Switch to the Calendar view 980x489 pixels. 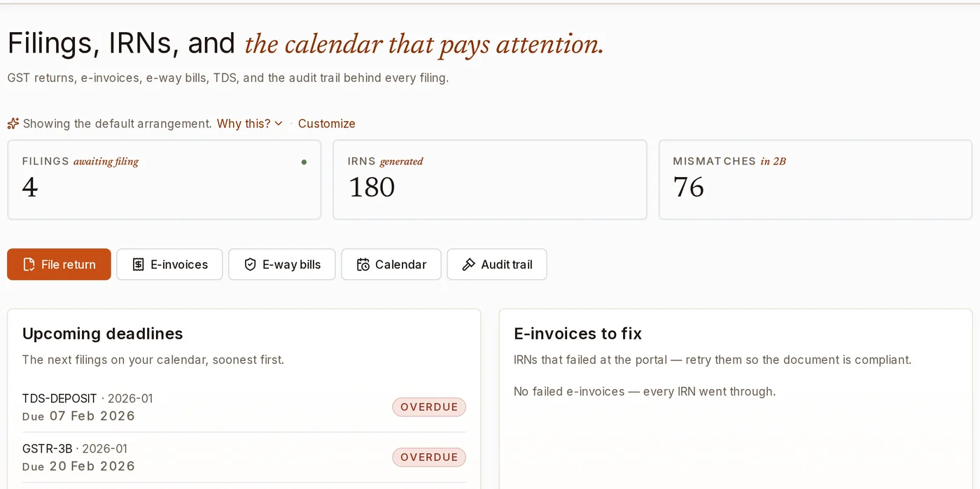[391, 264]
